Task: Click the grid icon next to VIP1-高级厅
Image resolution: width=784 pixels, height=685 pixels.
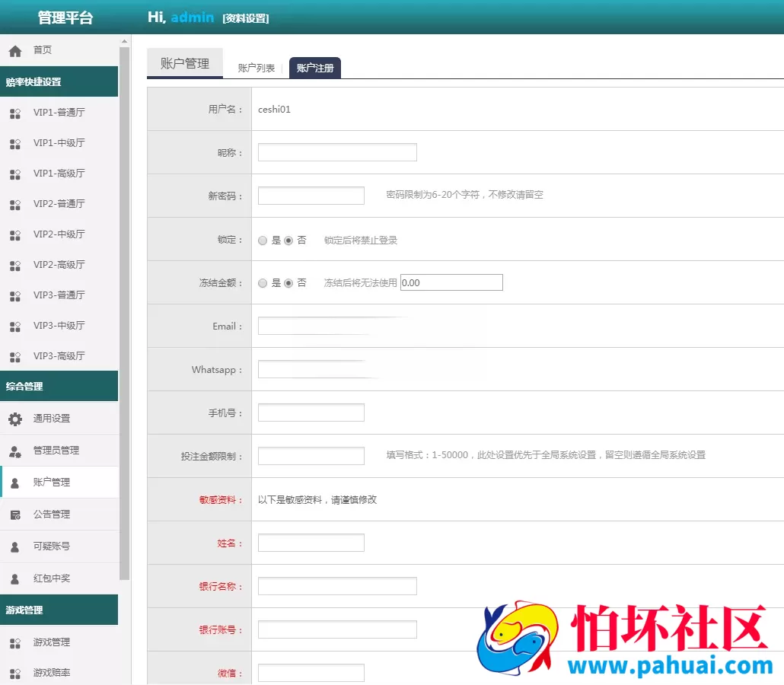Action: pyautogui.click(x=15, y=174)
